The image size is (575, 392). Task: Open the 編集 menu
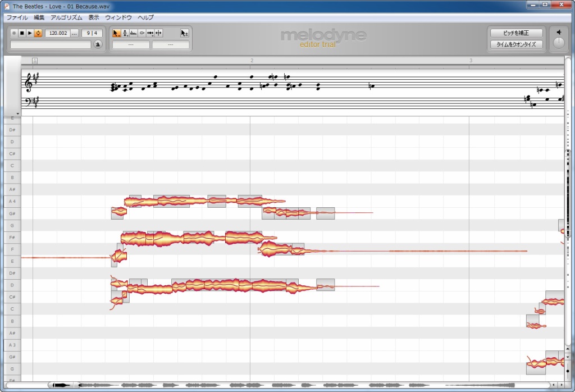point(39,17)
